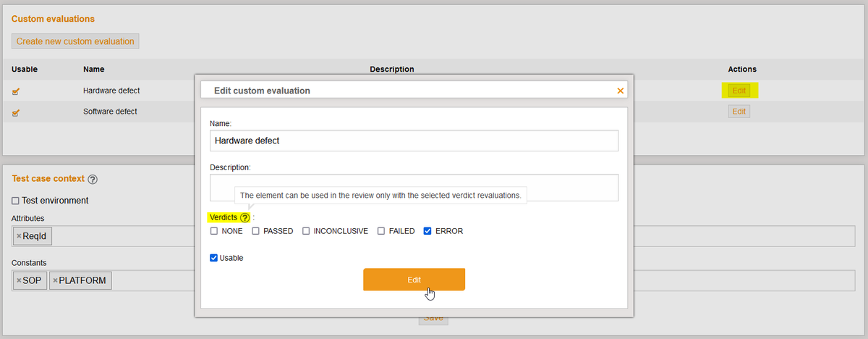Screen dimensions: 868x339
Task: Click the usable icon for Software defect
Action: 16,112
